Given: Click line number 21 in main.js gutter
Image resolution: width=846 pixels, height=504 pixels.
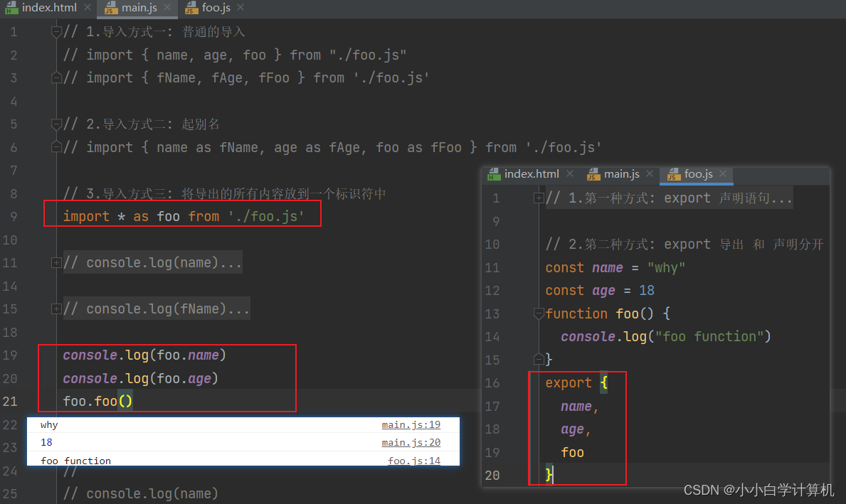Looking at the screenshot, I should (x=10, y=402).
